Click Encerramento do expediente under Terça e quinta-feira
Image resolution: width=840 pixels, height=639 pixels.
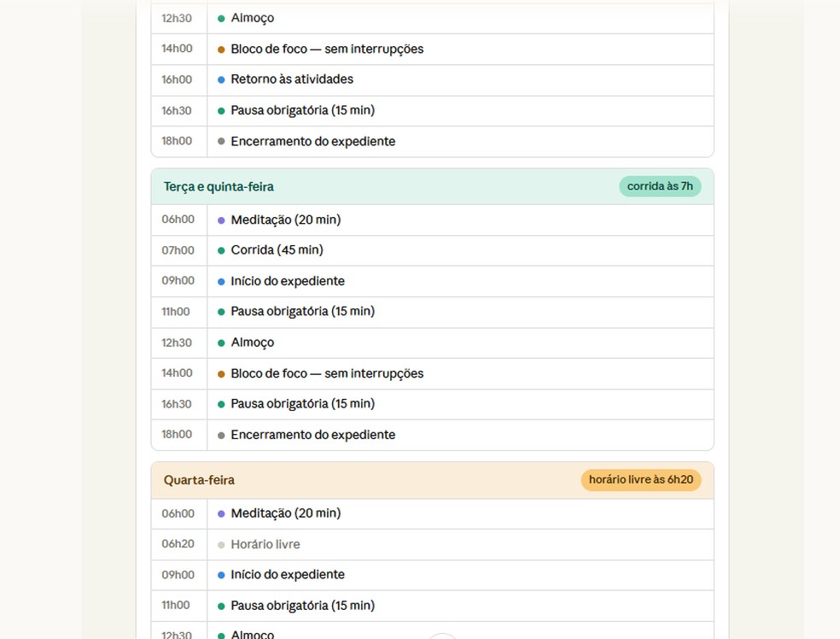click(x=312, y=435)
